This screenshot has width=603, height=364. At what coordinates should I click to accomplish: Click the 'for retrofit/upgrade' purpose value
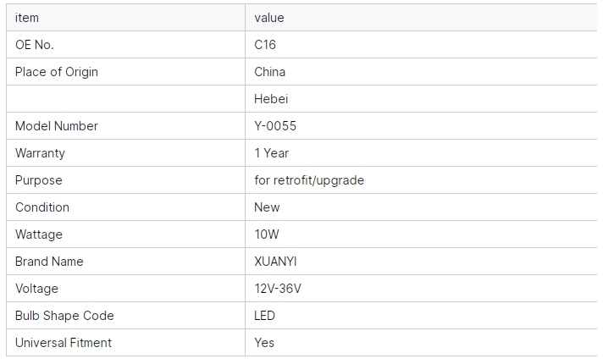(309, 180)
